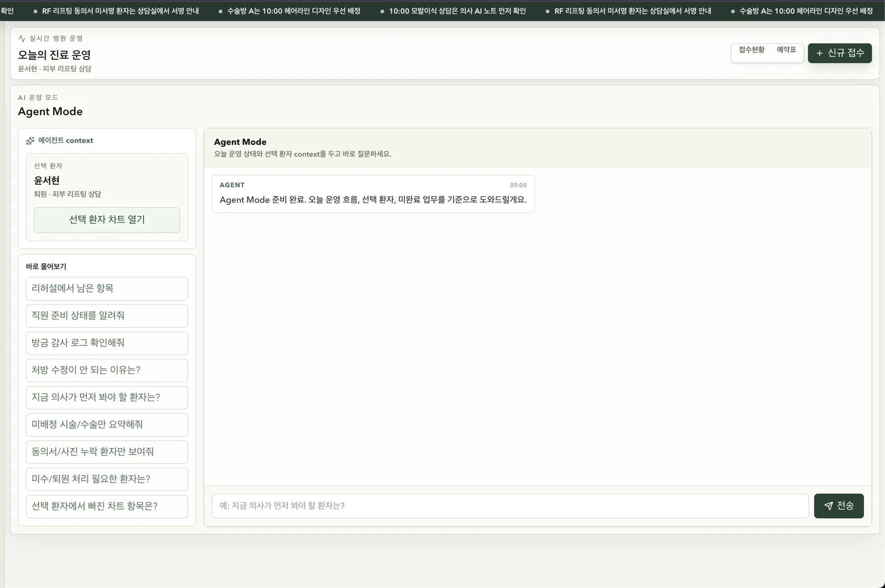The image size is (885, 588).
Task: Select 지금 의사가 먼저 봐야 할 환자는? prompt
Action: click(x=107, y=397)
